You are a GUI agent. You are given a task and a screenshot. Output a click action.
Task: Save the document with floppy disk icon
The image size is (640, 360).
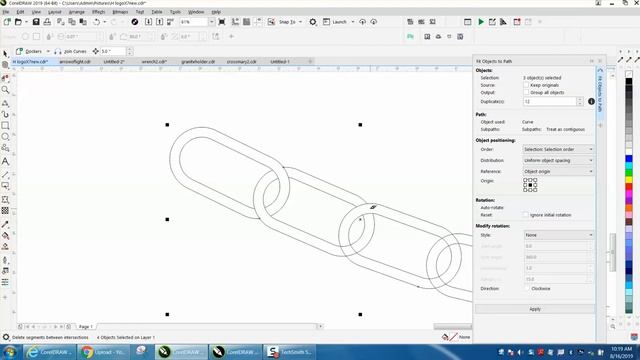point(36,22)
